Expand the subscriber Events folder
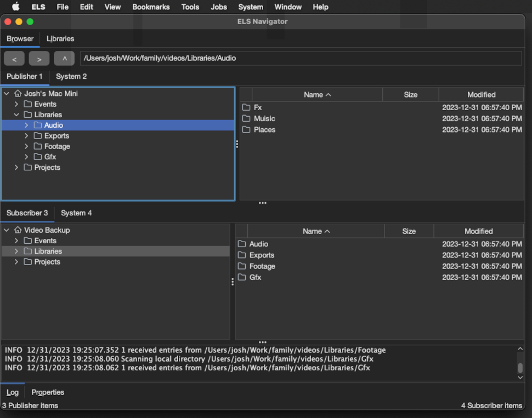Viewport: 532px width, 418px height. [16, 241]
